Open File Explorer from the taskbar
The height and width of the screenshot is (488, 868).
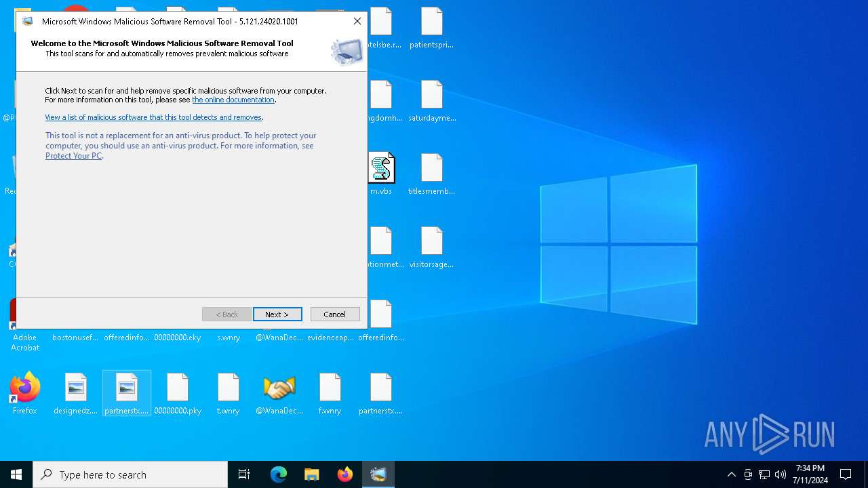coord(312,474)
